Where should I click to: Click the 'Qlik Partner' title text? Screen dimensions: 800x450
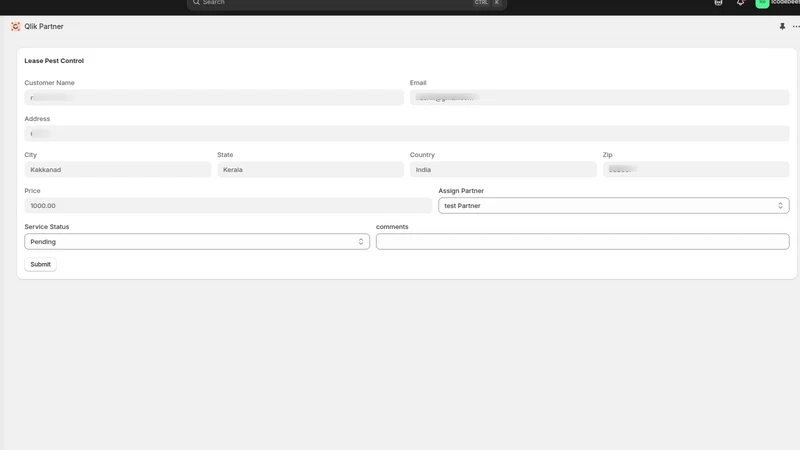[44, 27]
